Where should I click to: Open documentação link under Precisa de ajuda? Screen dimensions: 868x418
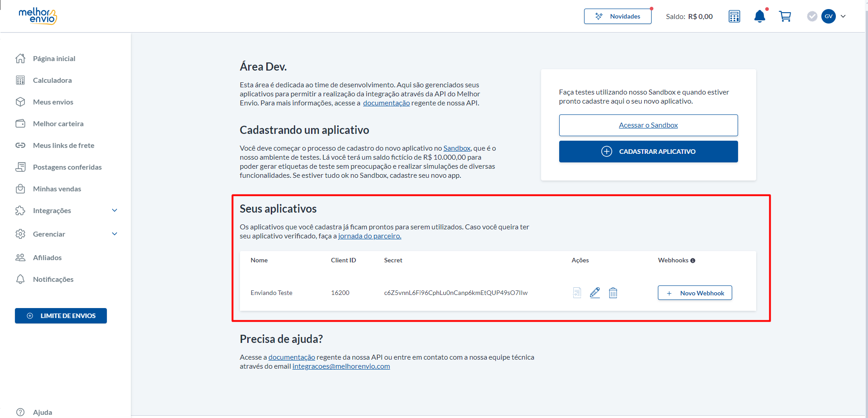pos(292,357)
